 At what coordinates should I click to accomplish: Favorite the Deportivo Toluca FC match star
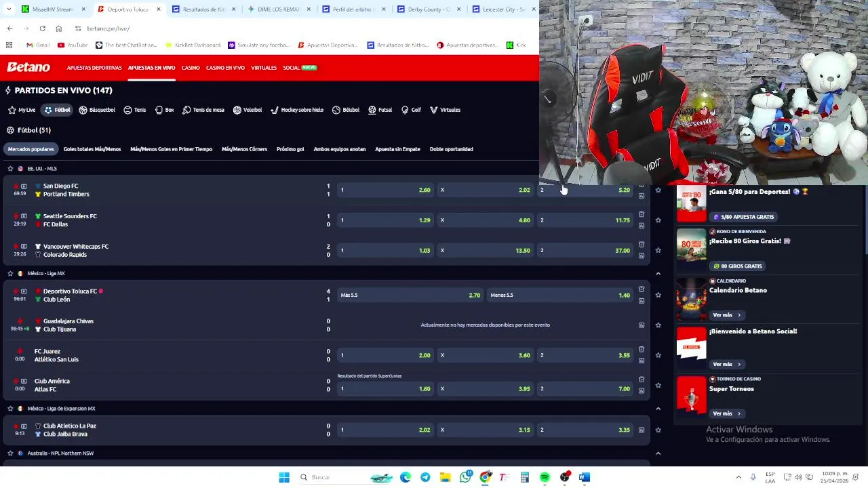pyautogui.click(x=658, y=295)
